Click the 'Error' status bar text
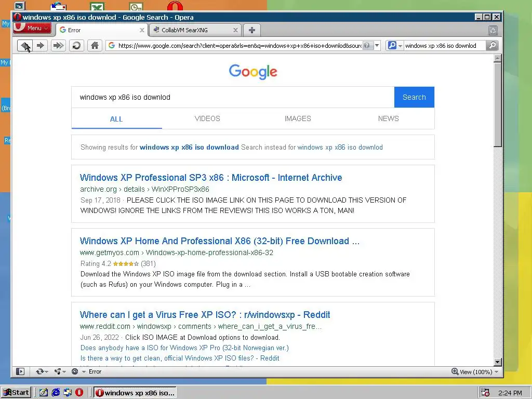532x399 pixels. 95,371
